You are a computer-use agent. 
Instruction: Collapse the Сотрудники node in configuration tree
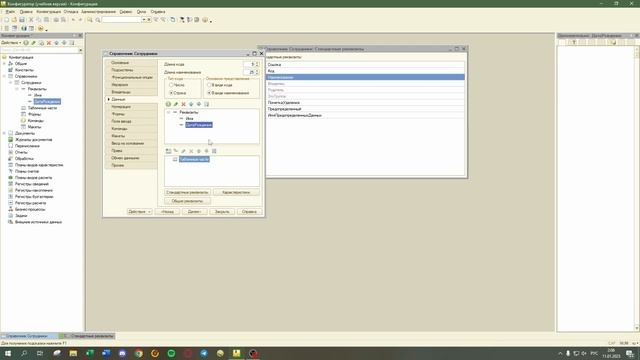click(x=11, y=82)
